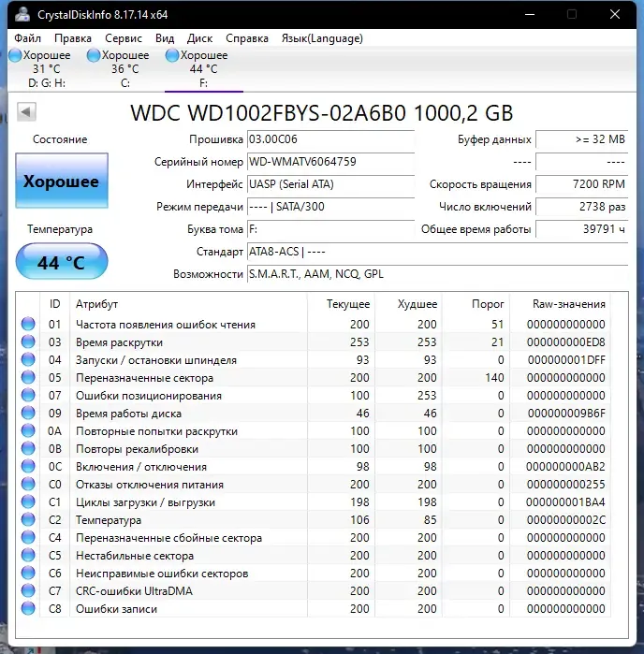The width and height of the screenshot is (644, 654).
Task: Open the Сервис menu
Action: [x=124, y=38]
